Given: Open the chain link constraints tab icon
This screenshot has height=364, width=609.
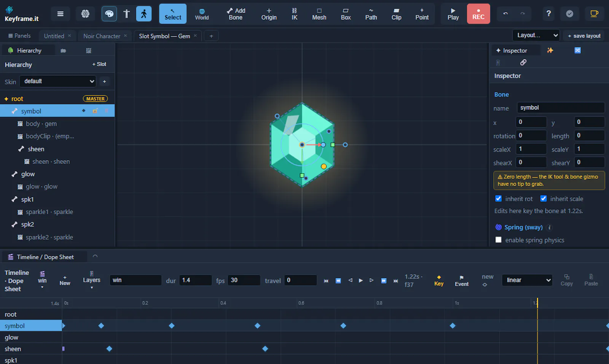Looking at the screenshot, I should [523, 62].
